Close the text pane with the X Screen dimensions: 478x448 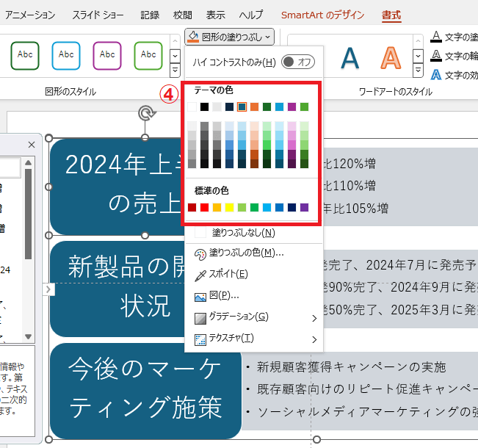coord(32,145)
